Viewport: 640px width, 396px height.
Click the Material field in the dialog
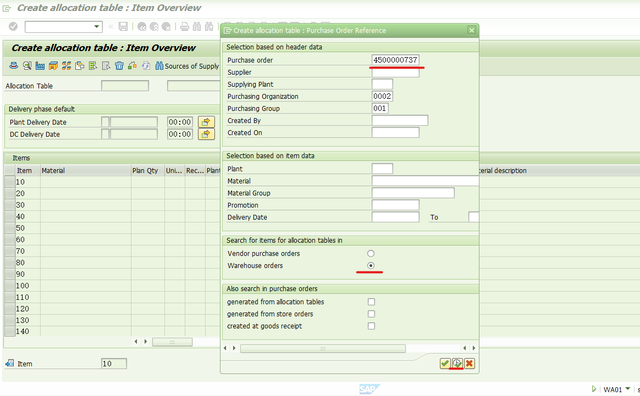[x=425, y=181]
